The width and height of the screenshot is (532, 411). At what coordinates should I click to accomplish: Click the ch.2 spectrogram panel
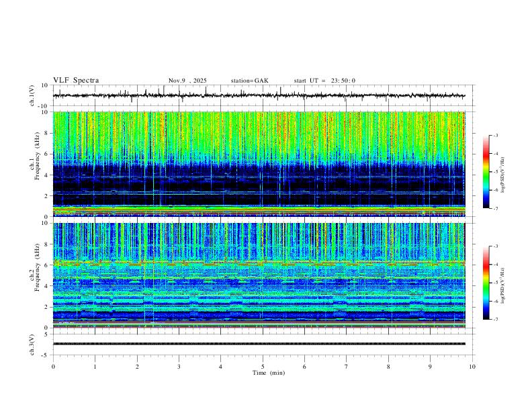pos(259,275)
